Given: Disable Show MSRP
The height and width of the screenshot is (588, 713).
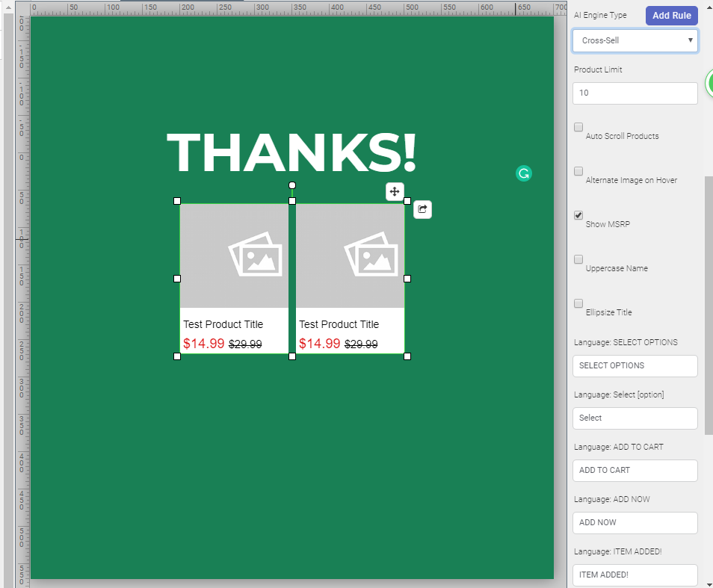Looking at the screenshot, I should pos(578,215).
